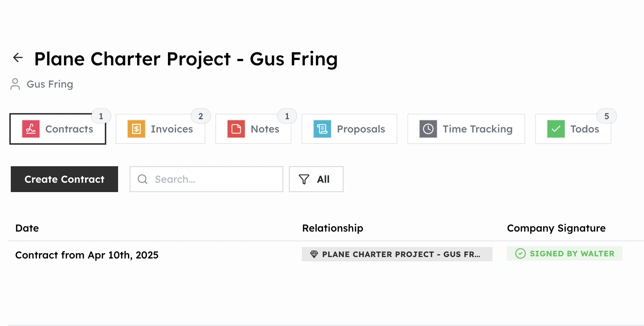Click the Time Tracking clock icon

click(x=428, y=129)
